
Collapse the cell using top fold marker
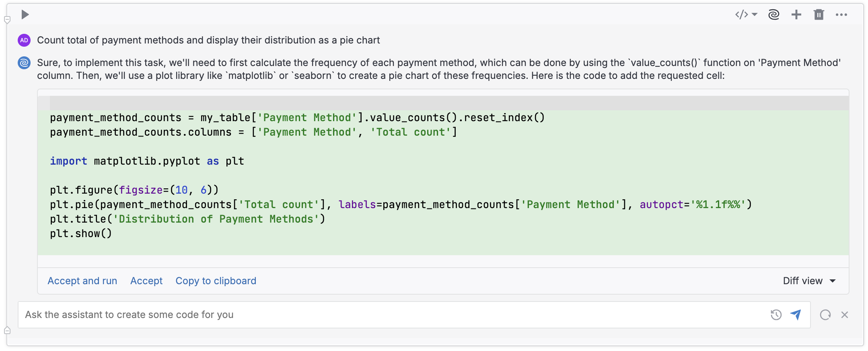[7, 20]
